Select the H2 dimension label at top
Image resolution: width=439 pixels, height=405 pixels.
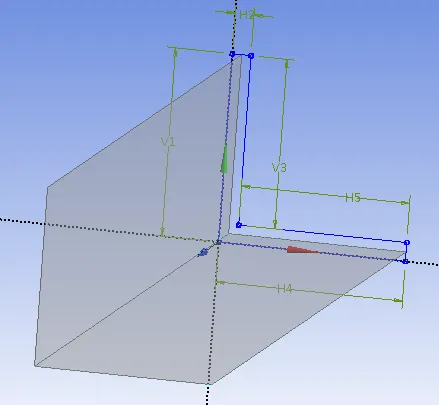pyautogui.click(x=247, y=15)
